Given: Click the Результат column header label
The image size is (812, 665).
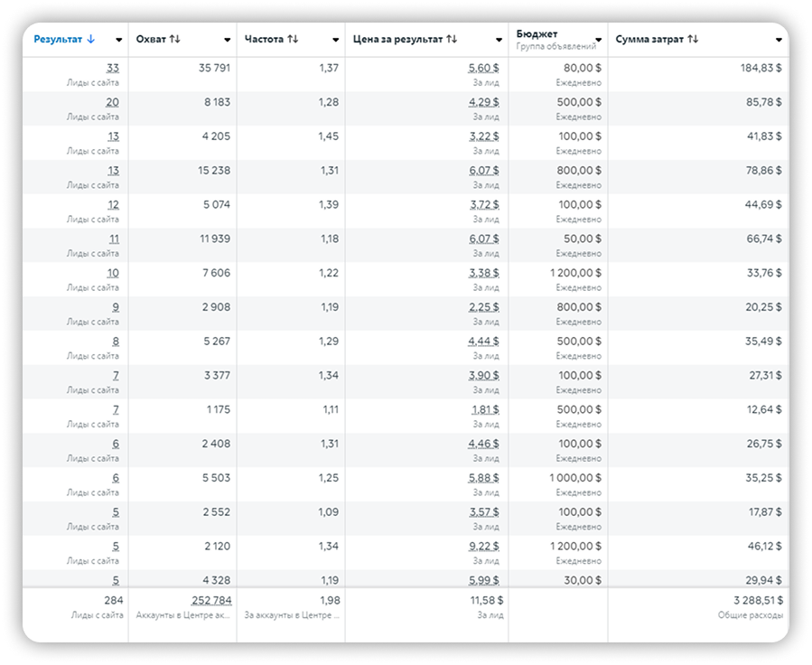Looking at the screenshot, I should point(58,40).
